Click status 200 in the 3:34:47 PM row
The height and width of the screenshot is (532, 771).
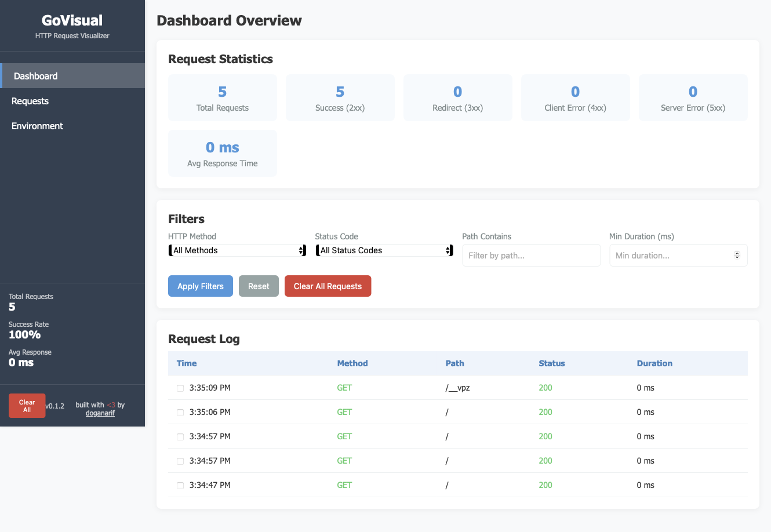[545, 485]
